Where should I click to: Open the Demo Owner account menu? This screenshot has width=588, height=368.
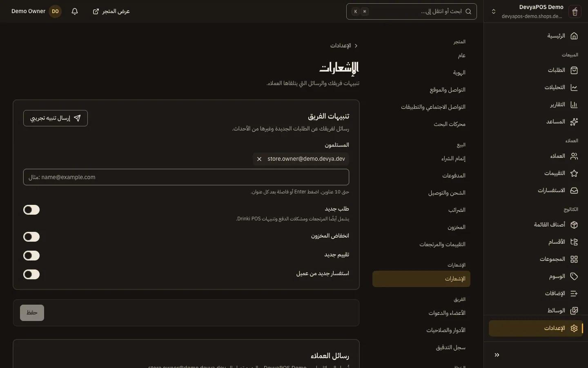coord(36,11)
